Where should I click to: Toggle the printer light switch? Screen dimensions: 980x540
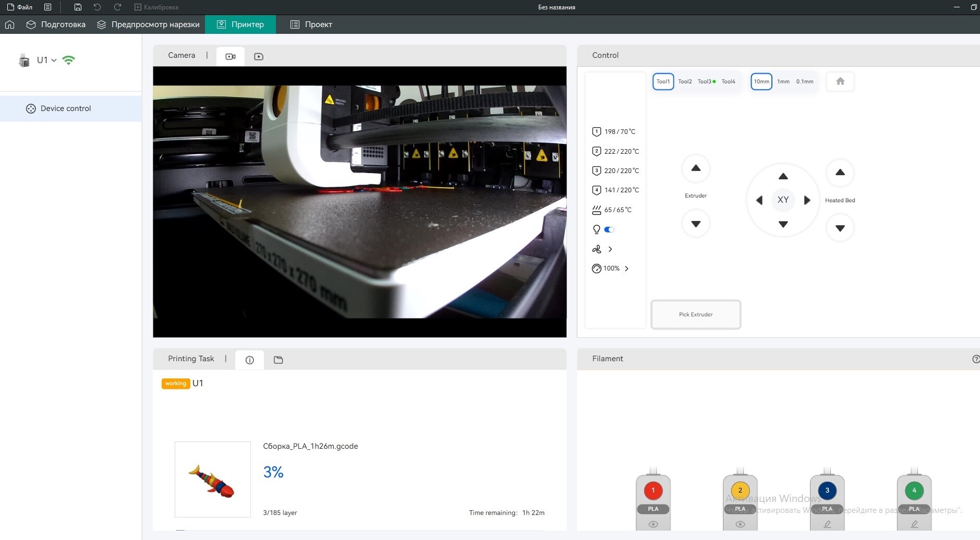pos(609,229)
